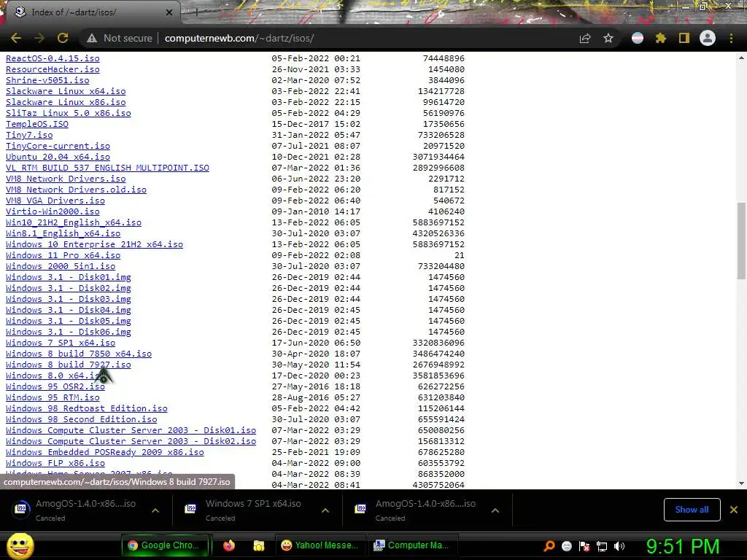The height and width of the screenshot is (560, 747).
Task: Click Slackware Linux x64.iso link
Action: 66,91
